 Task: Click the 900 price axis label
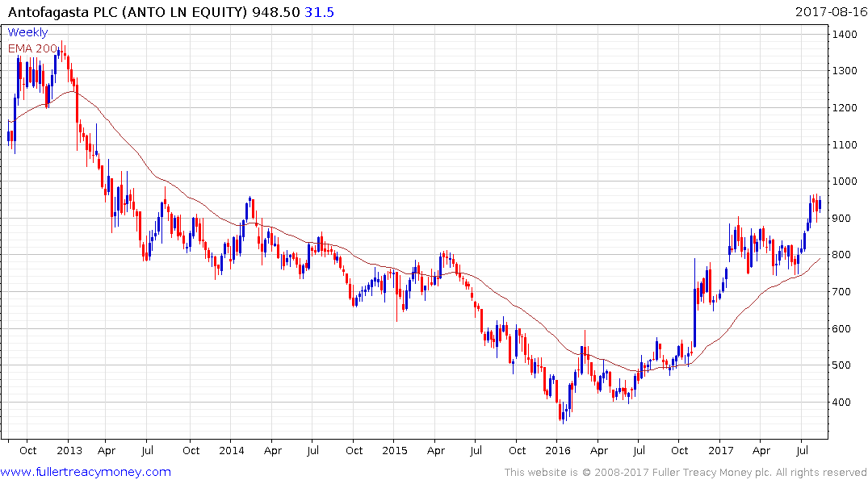841,219
